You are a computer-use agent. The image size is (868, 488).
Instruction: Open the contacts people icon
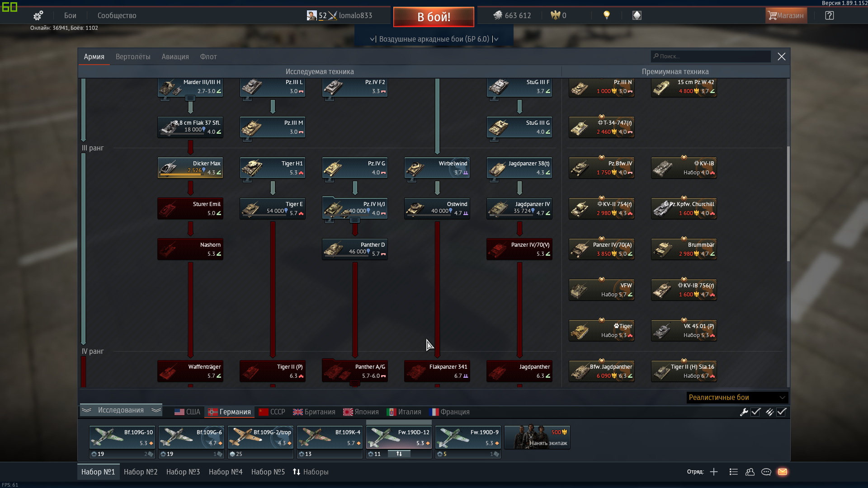point(750,472)
